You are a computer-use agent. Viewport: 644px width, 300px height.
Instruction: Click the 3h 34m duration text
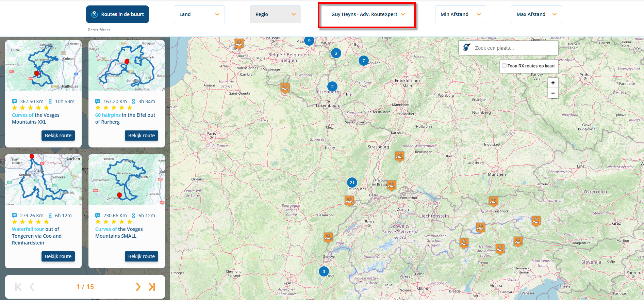coord(147,101)
